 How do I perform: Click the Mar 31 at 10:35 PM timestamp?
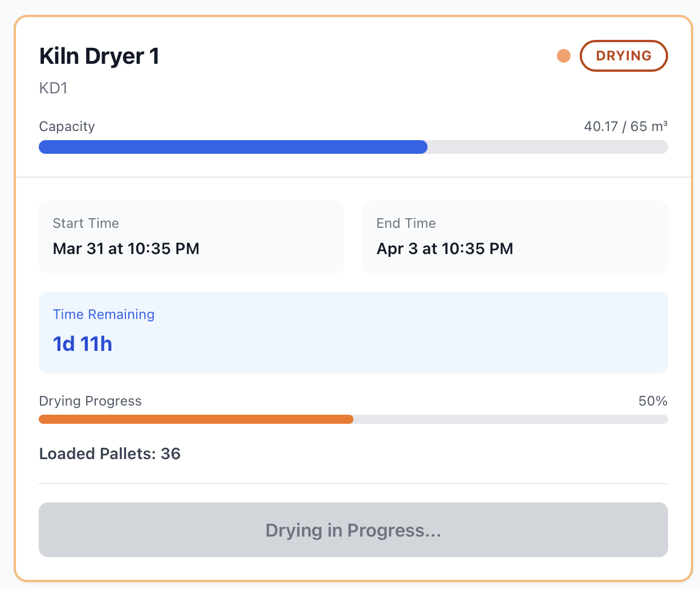[126, 249]
